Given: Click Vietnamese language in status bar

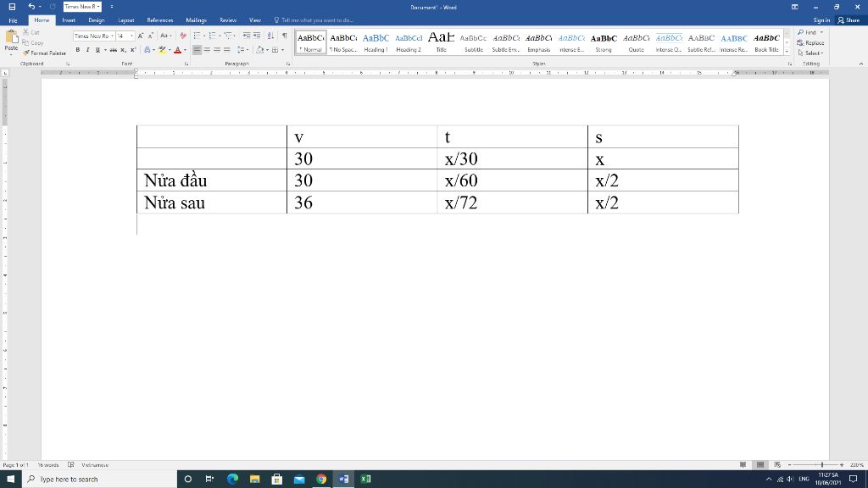Looking at the screenshot, I should pyautogui.click(x=95, y=465).
